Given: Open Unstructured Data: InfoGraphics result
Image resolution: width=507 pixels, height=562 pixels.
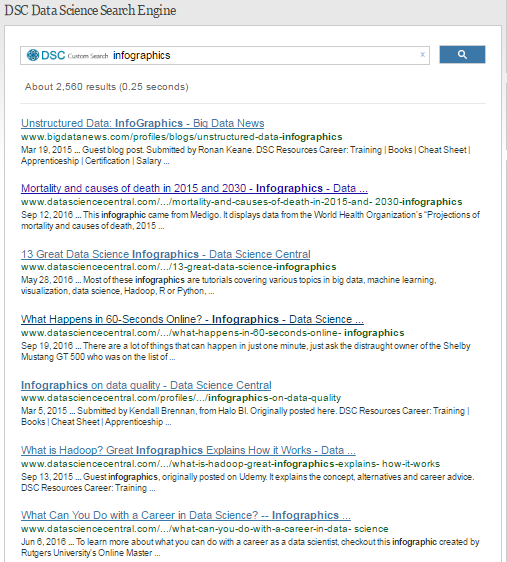Looking at the screenshot, I should point(143,123).
